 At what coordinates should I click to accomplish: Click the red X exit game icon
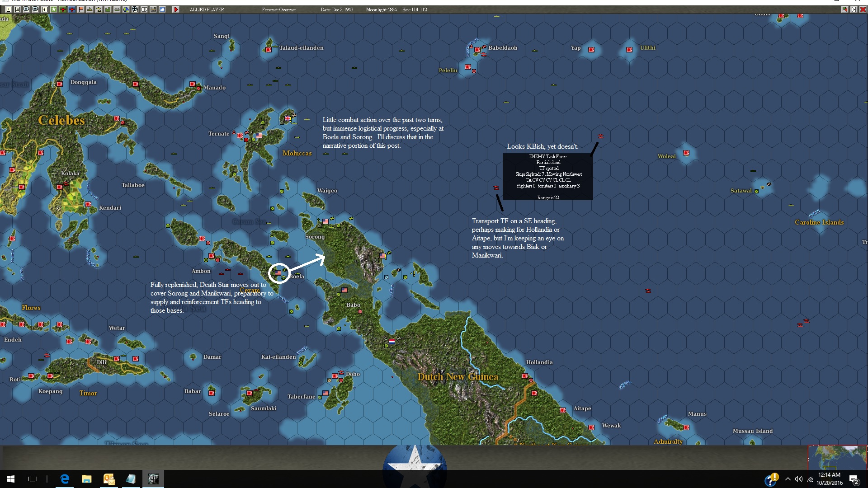863,9
